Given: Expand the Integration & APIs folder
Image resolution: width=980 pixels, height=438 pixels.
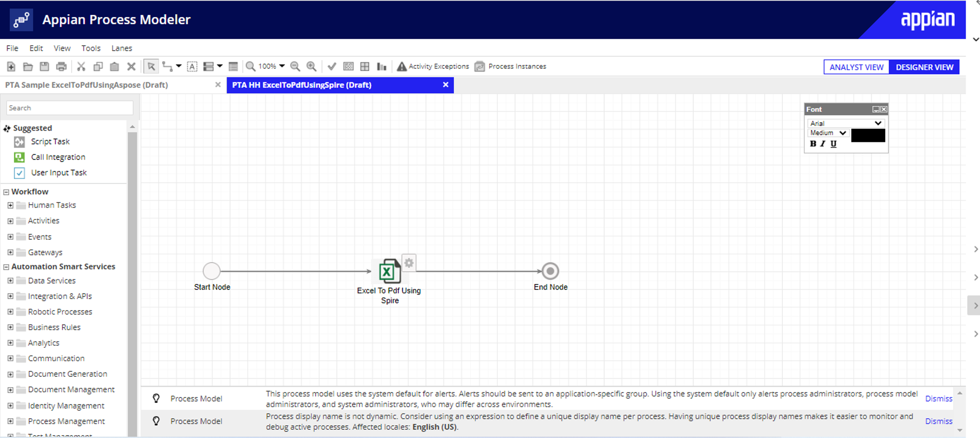Looking at the screenshot, I should tap(10, 296).
